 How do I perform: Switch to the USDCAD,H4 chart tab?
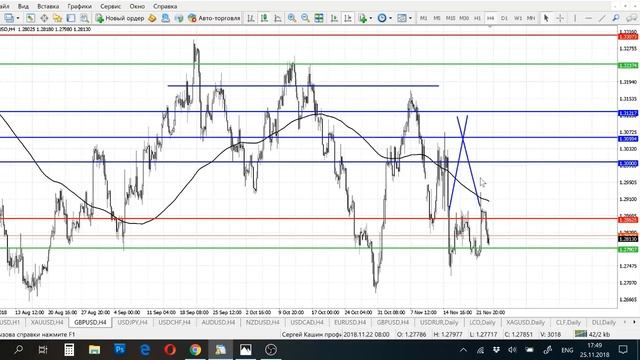[x=307, y=322]
